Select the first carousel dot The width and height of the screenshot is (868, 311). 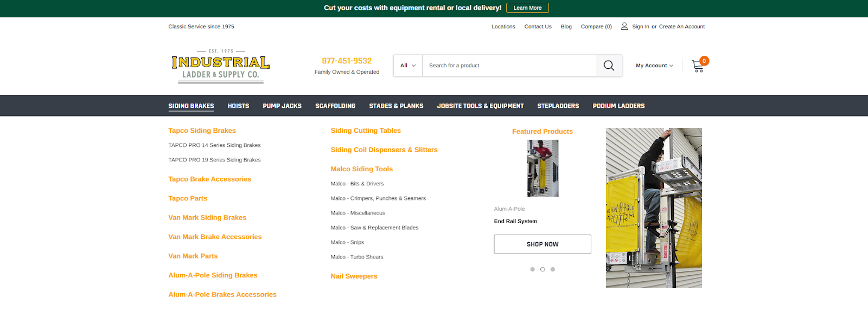[532, 269]
